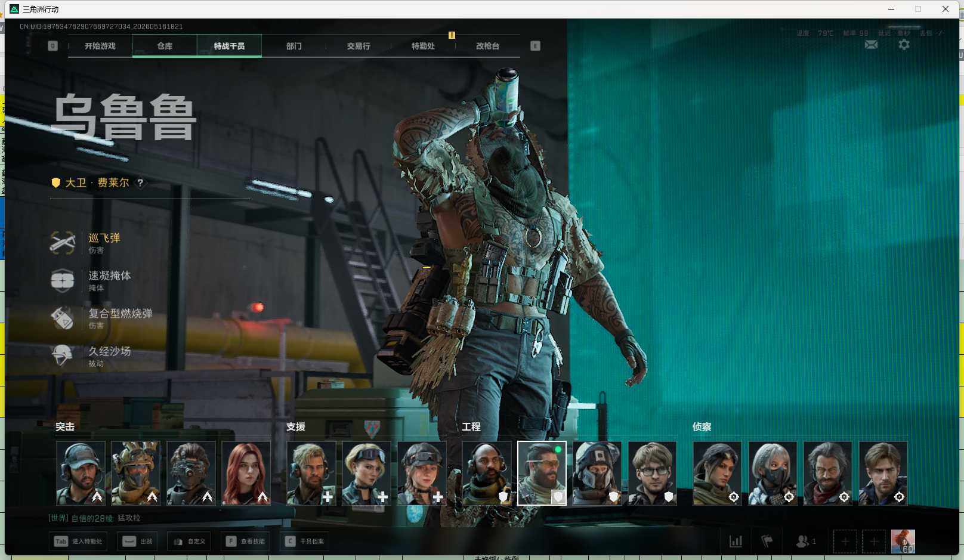Select 突击 operator wearing tan tactical helmet
The image size is (964, 560).
tap(135, 473)
